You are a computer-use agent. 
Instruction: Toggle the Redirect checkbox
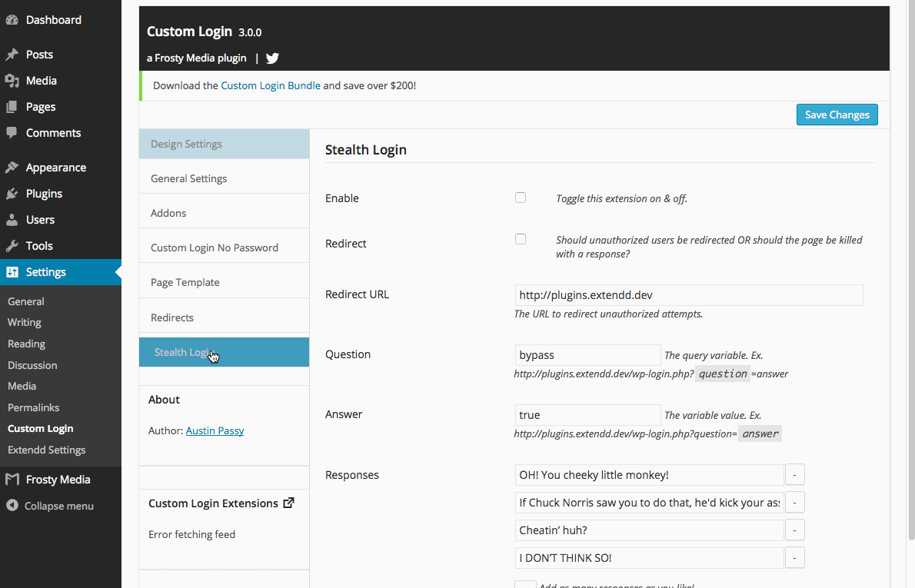(x=521, y=239)
